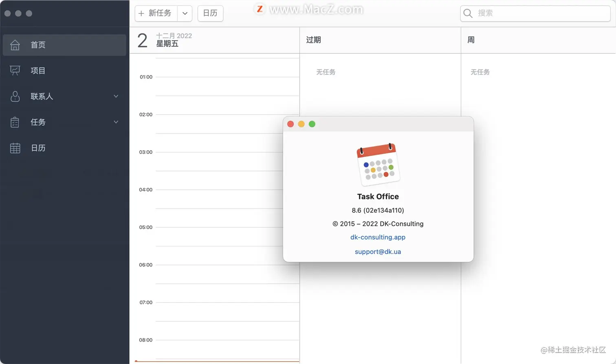Screen dimensions: 616x364
Task: Select the 项目 label in sidebar
Action: (38, 70)
